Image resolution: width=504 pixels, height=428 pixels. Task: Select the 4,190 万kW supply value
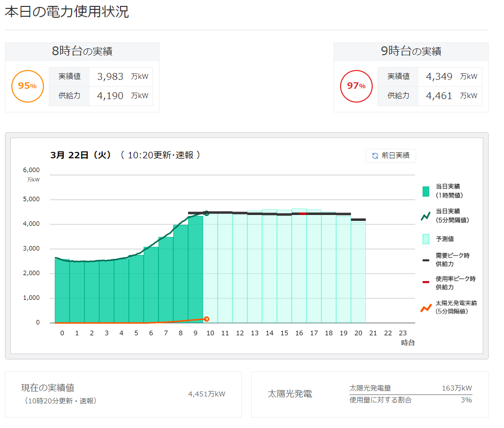click(x=122, y=96)
